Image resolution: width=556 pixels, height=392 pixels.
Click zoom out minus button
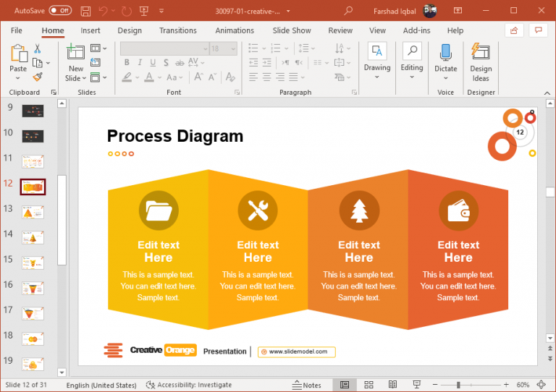point(435,385)
